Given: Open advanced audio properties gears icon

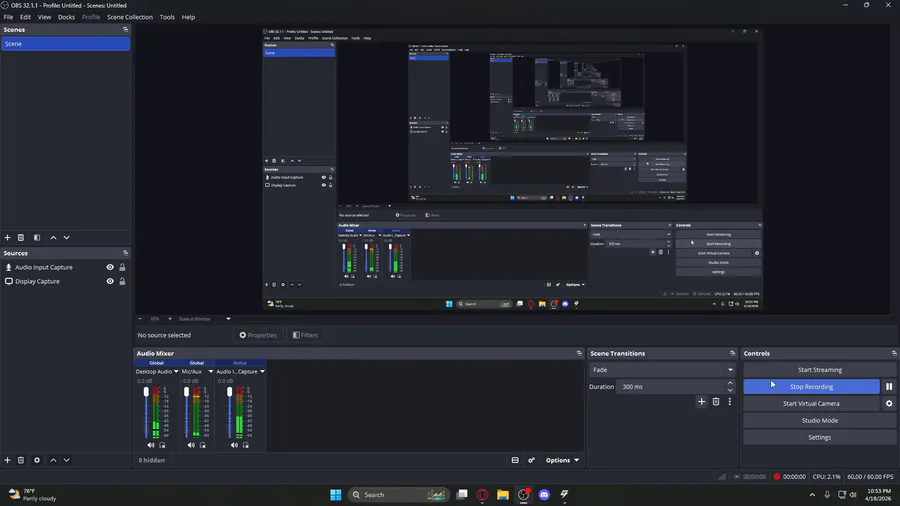Looking at the screenshot, I should [532, 460].
